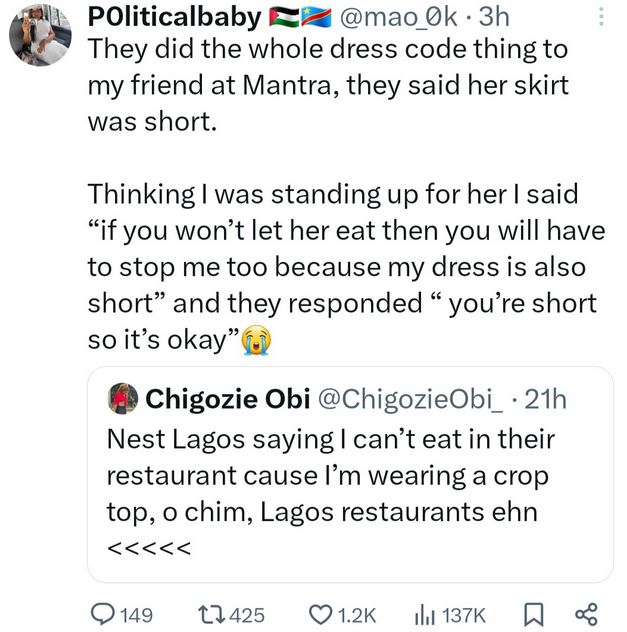Like the tweet via heart icon
This screenshot has width=627, height=632.
tap(321, 615)
